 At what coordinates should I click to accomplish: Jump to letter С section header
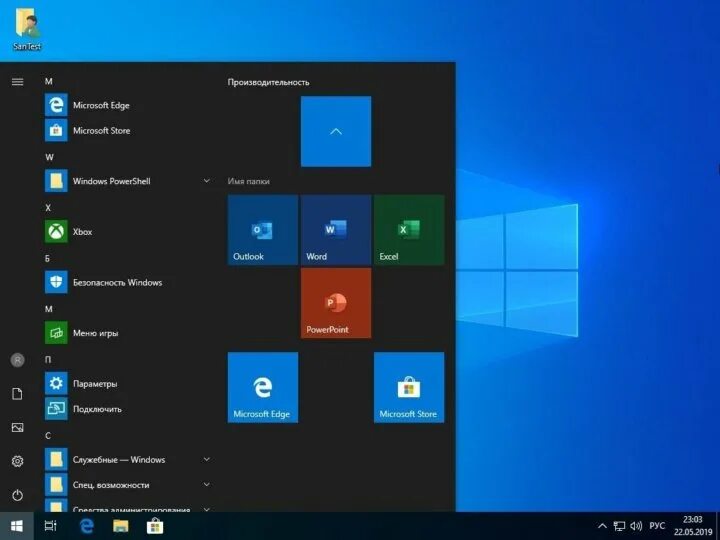[48, 435]
